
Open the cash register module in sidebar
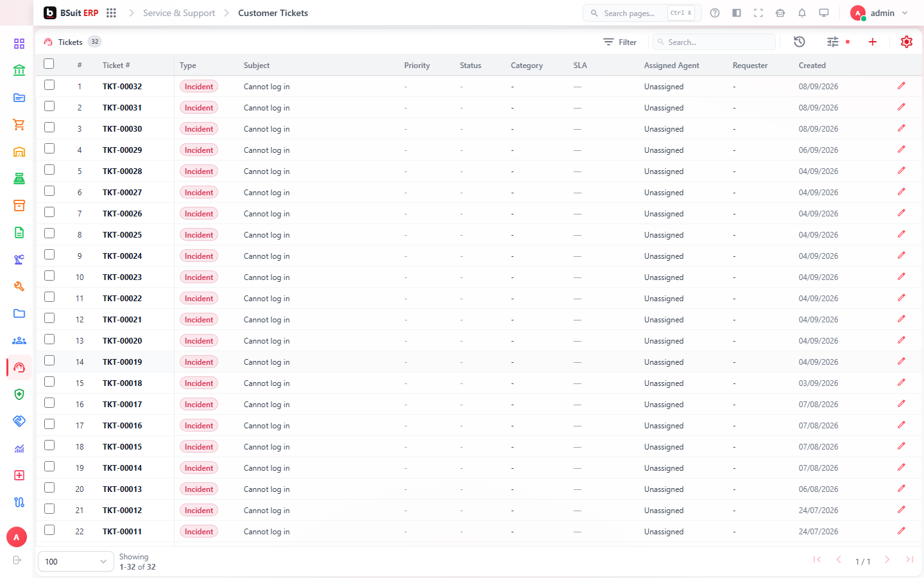pyautogui.click(x=19, y=179)
